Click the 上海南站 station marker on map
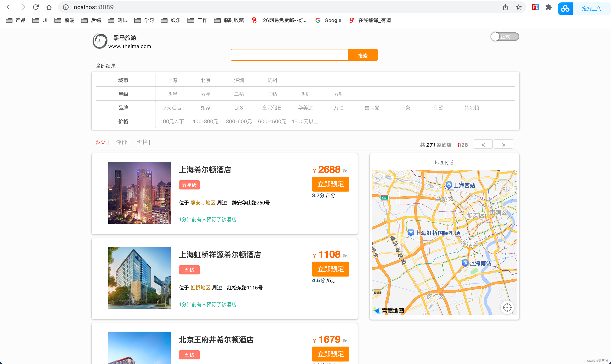 (x=465, y=263)
